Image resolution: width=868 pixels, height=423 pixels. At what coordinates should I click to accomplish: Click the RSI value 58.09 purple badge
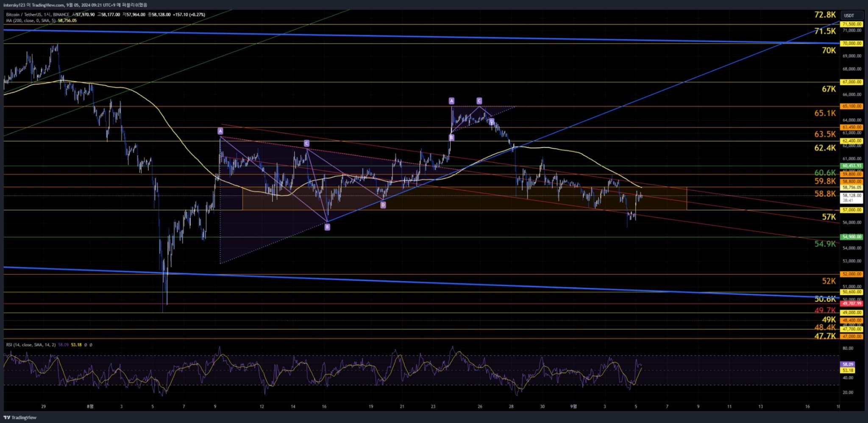848,364
